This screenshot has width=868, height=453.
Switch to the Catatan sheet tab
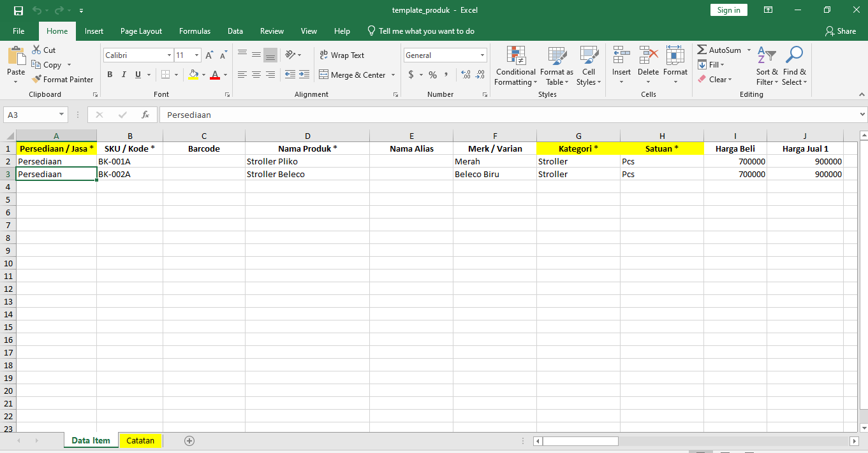(x=140, y=440)
